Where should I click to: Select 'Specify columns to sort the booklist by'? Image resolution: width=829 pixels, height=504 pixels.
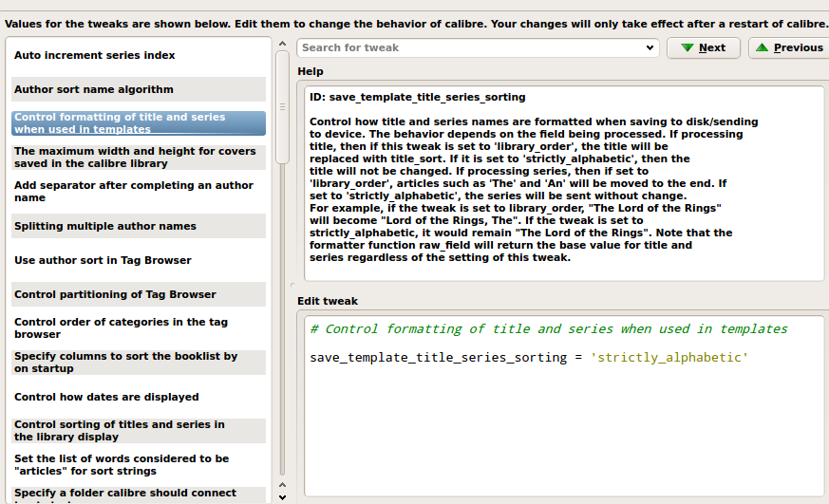139,363
